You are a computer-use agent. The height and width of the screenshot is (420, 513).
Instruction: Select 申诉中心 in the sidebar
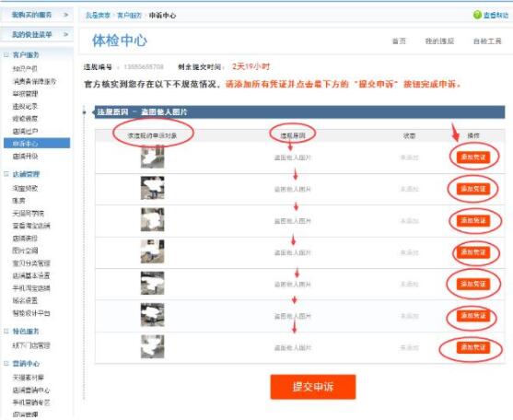pyautogui.click(x=37, y=144)
